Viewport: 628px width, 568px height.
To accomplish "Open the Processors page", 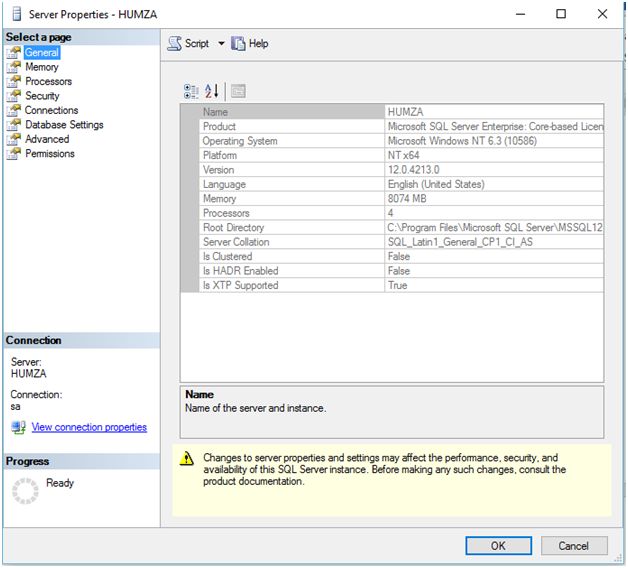I will (x=48, y=81).
